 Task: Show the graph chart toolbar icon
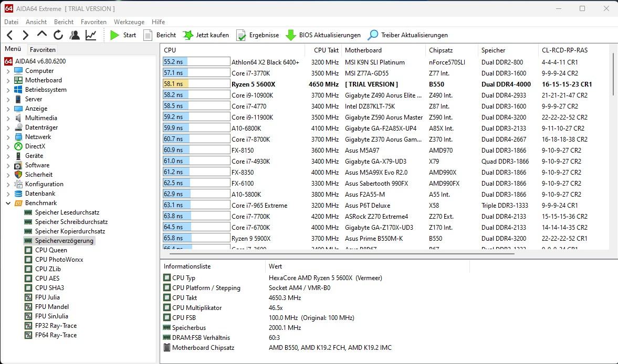[x=91, y=35]
